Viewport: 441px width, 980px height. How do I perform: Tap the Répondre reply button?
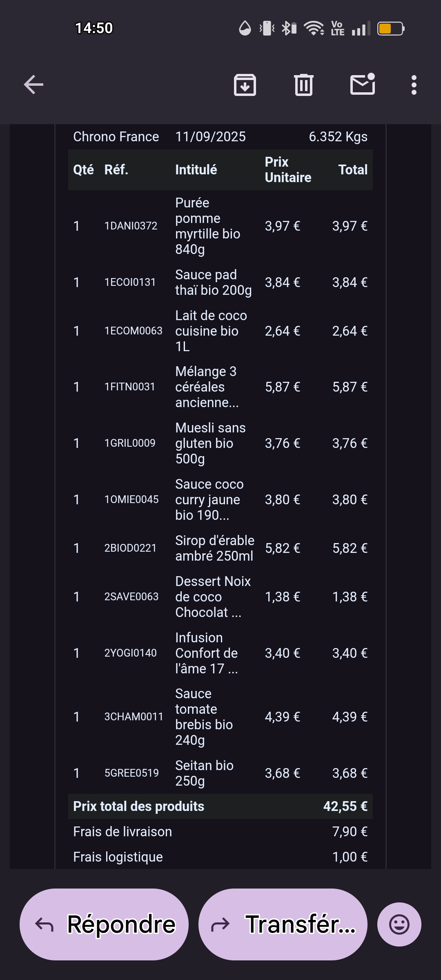click(x=104, y=924)
